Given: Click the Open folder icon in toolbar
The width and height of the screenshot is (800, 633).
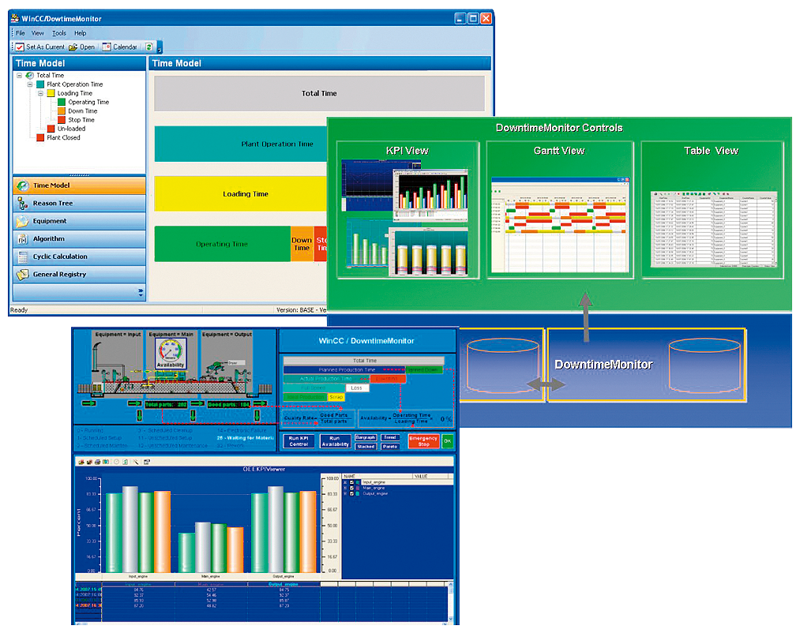Looking at the screenshot, I should tap(73, 47).
